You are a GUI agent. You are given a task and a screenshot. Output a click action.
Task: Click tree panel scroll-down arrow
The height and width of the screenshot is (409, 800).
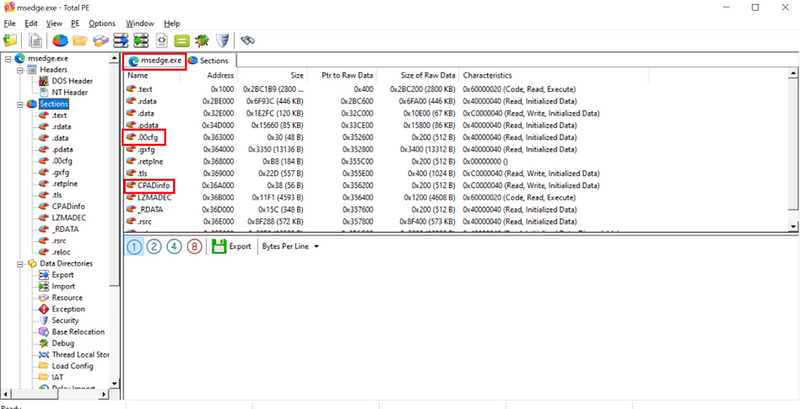(114, 384)
